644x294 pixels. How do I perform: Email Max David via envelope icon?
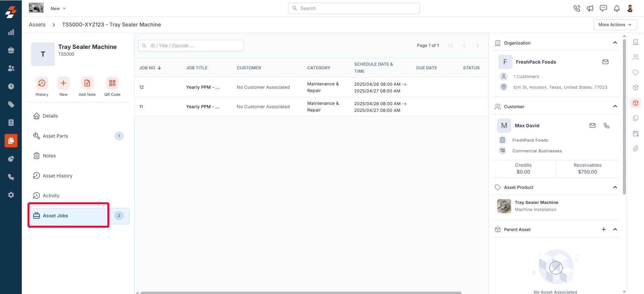pyautogui.click(x=593, y=126)
